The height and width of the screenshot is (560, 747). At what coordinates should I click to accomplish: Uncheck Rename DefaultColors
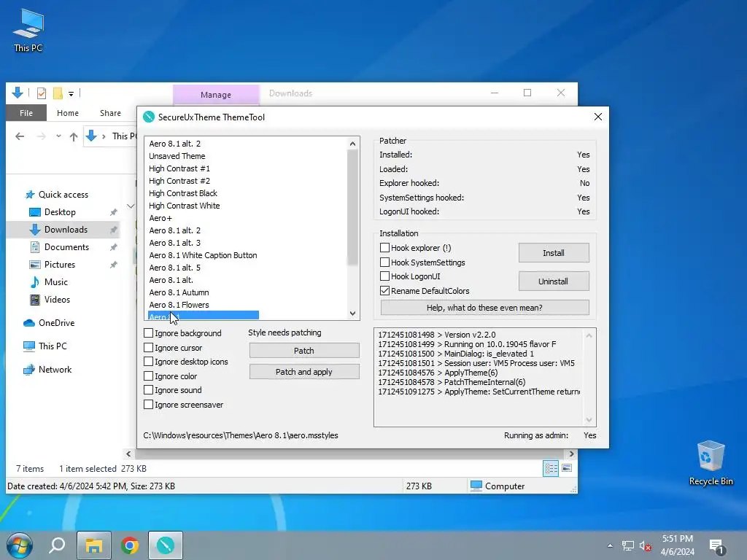(x=384, y=290)
